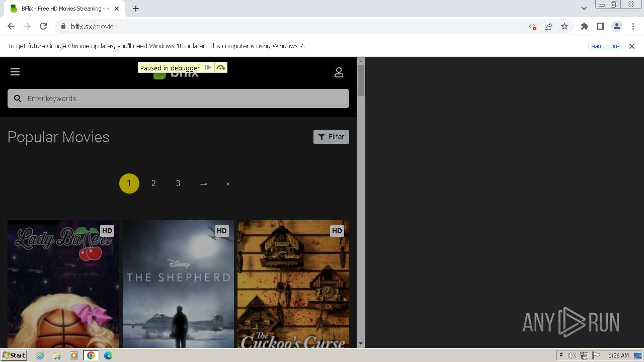The image size is (644, 362).
Task: Click the page vertical scrollbar thumb
Action: click(360, 80)
